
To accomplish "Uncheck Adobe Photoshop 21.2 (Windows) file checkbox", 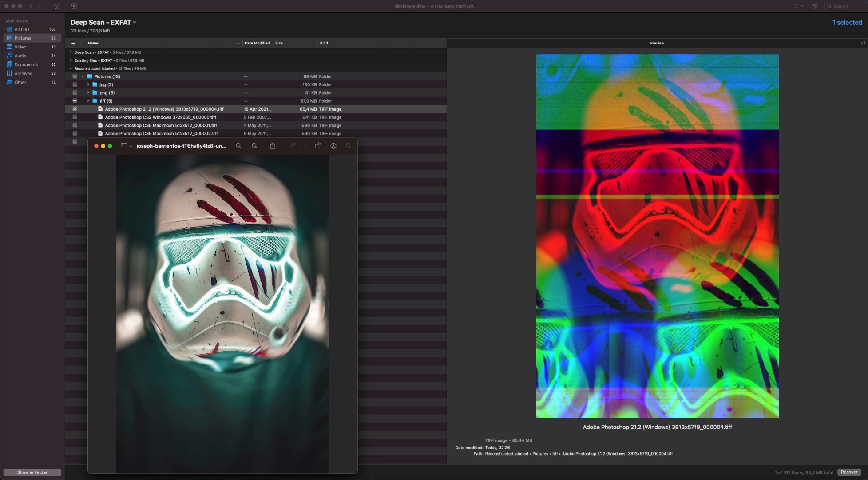I will point(75,109).
